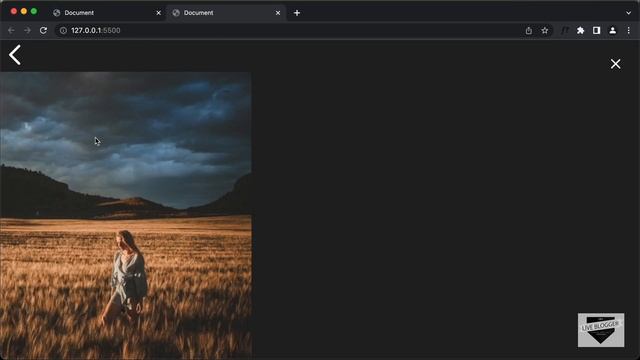Reload the current page
This screenshot has width=640, height=360.
[43, 31]
